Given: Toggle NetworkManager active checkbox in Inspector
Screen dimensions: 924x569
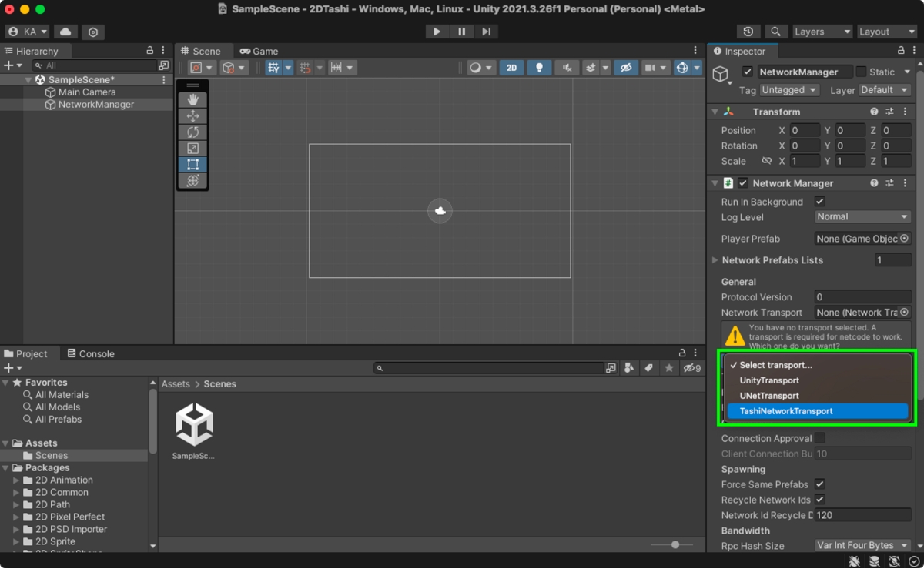Looking at the screenshot, I should [747, 72].
